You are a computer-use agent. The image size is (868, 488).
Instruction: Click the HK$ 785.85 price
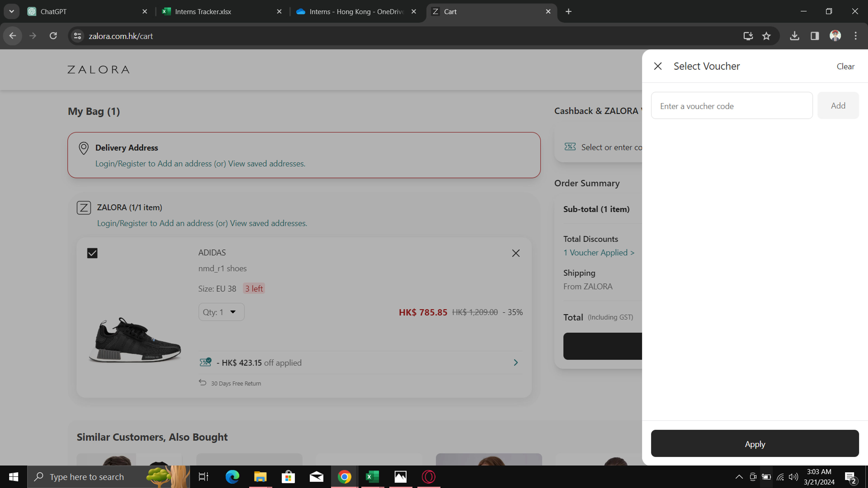[x=423, y=312]
